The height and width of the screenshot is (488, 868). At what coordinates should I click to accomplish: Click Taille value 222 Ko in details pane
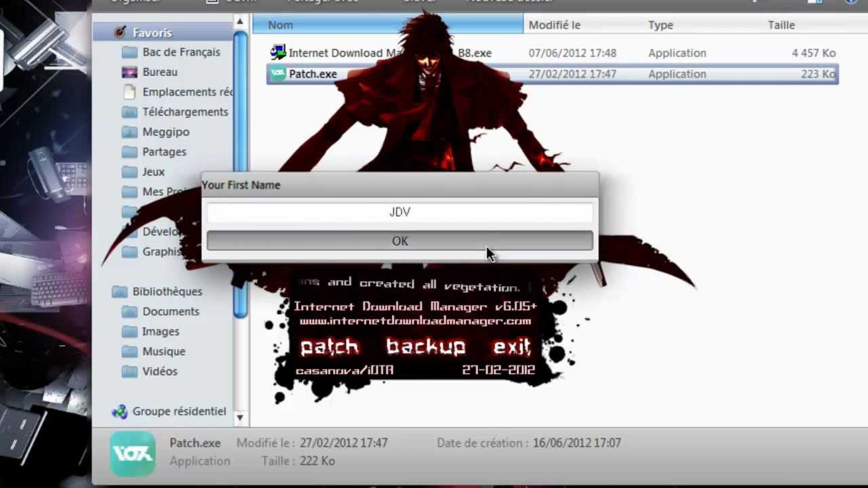(x=317, y=461)
